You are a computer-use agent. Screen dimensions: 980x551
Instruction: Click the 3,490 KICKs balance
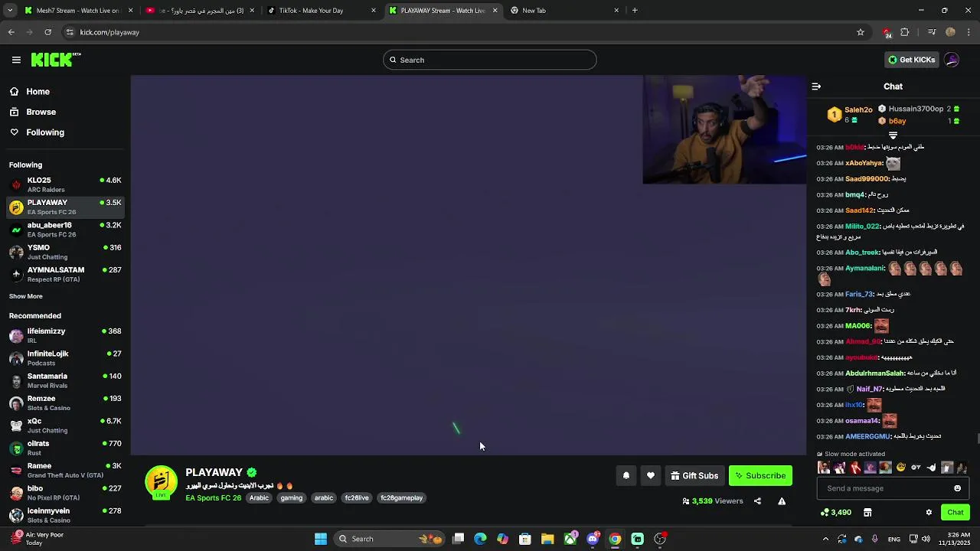click(x=836, y=513)
